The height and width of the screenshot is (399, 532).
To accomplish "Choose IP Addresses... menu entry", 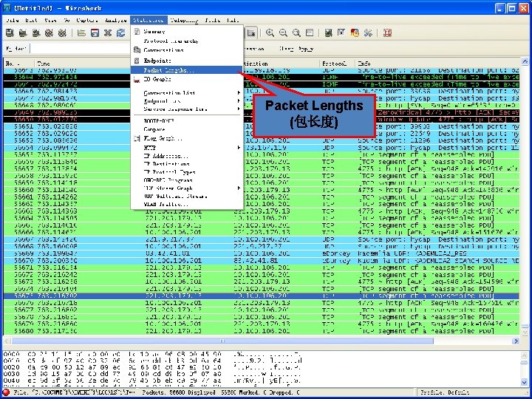I will [187, 157].
